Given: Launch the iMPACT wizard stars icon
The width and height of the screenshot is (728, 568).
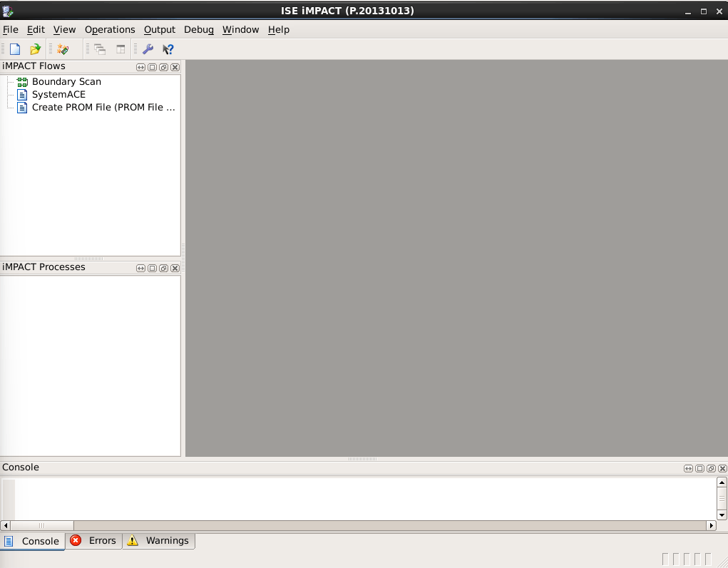Looking at the screenshot, I should (x=63, y=49).
